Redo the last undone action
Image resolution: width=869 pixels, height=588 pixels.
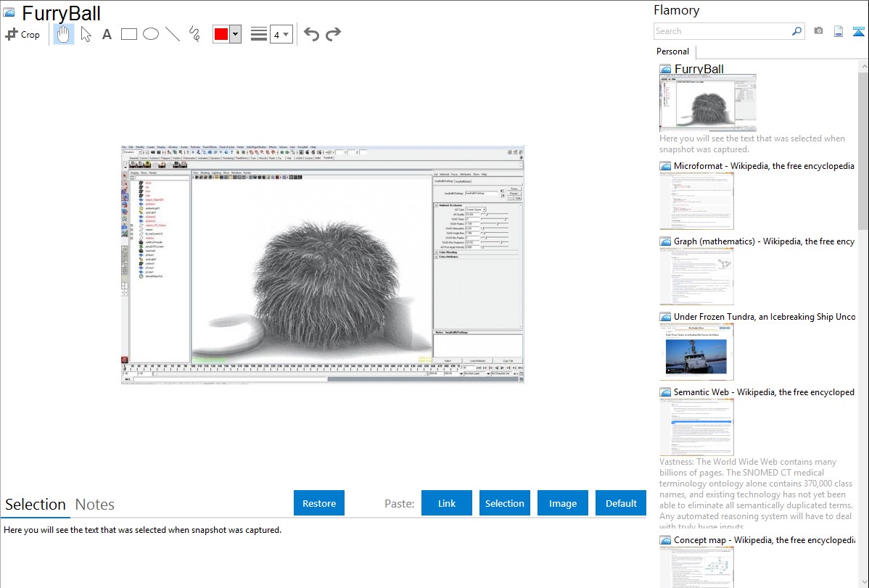coord(333,34)
